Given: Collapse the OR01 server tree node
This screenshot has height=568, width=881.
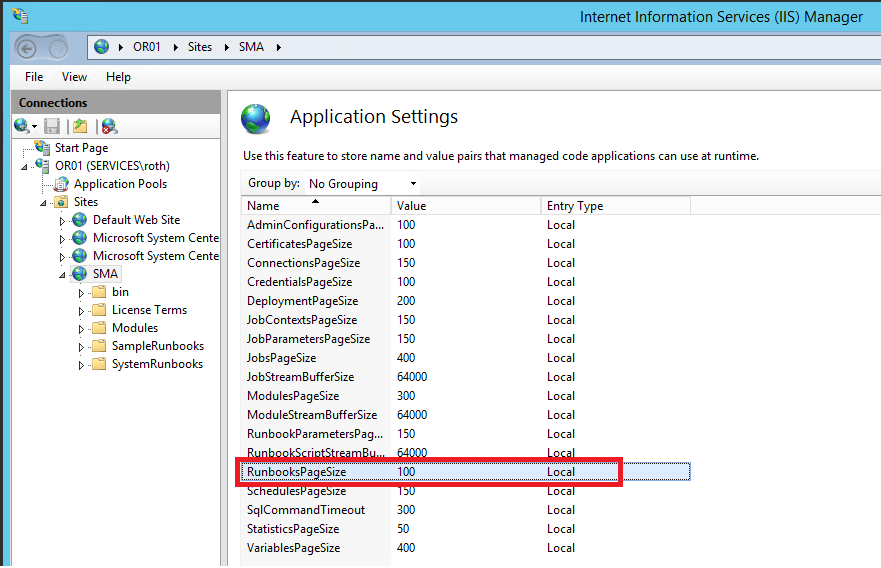Looking at the screenshot, I should tap(24, 167).
